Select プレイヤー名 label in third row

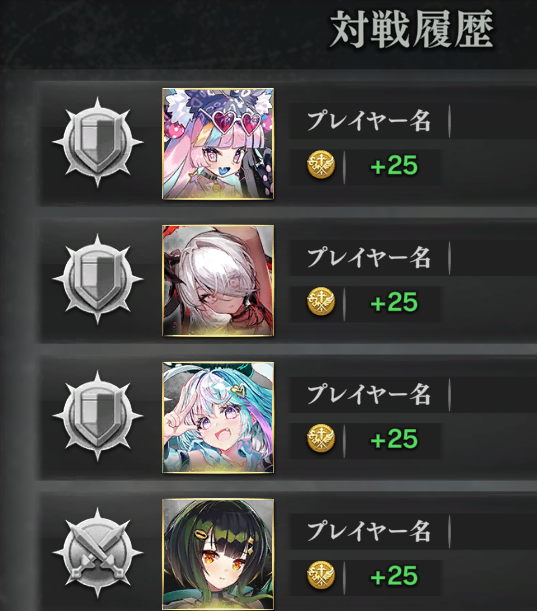pos(369,394)
